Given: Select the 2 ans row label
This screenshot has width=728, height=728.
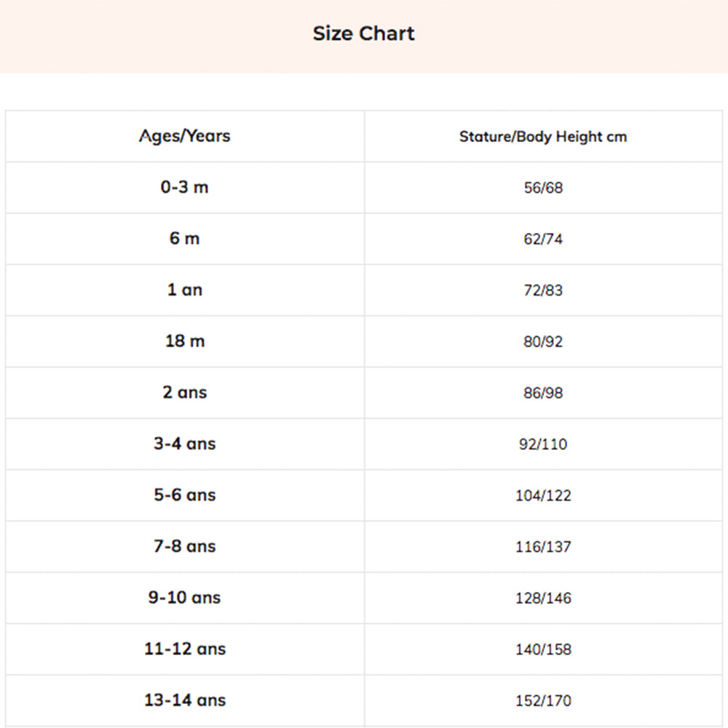Looking at the screenshot, I should [185, 392].
